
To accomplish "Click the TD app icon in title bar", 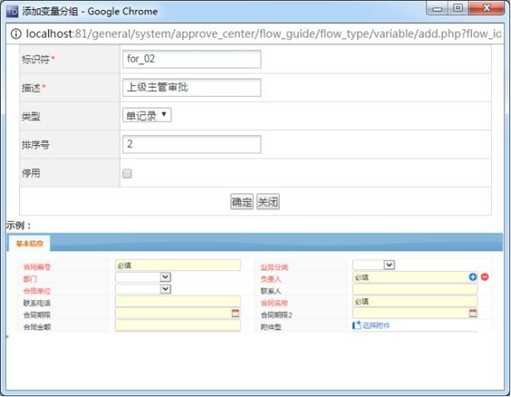I will pyautogui.click(x=12, y=12).
